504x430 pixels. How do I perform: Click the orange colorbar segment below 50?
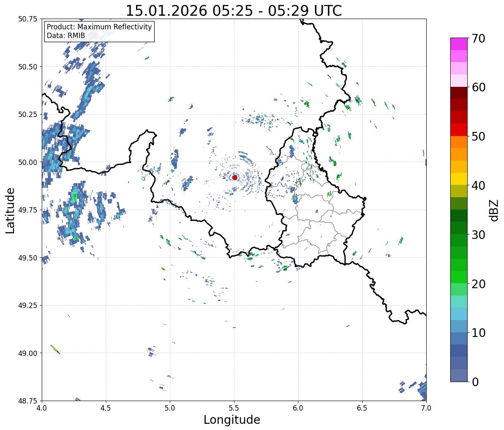click(x=459, y=142)
